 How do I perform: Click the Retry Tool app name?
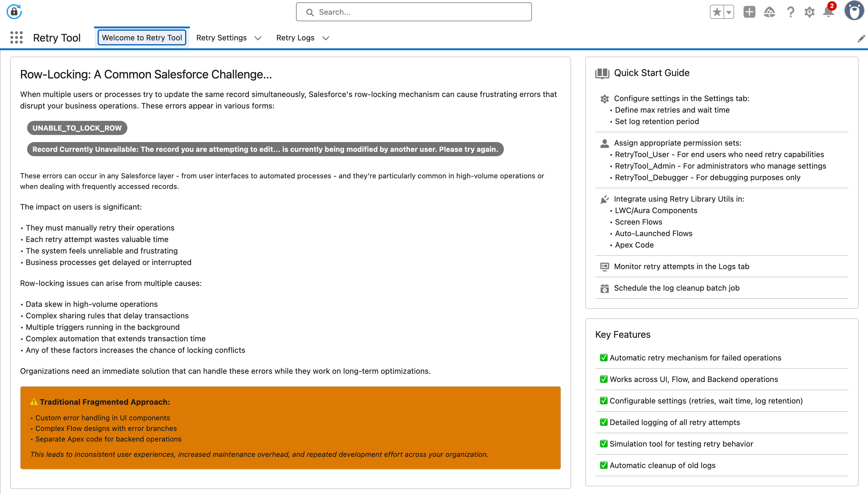point(57,38)
